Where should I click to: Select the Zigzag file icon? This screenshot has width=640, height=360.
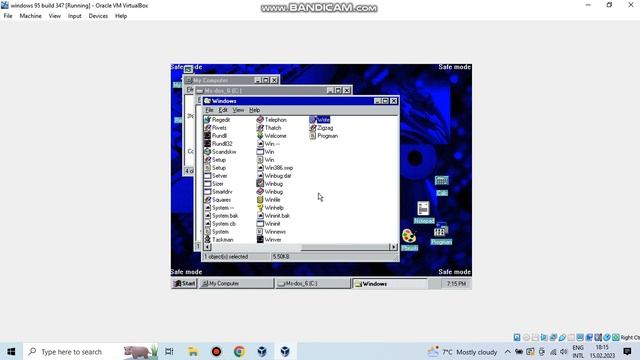(x=313, y=128)
